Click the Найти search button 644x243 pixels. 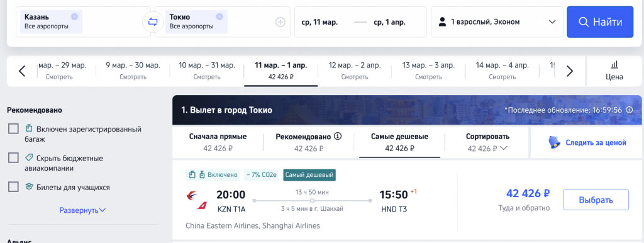click(600, 22)
